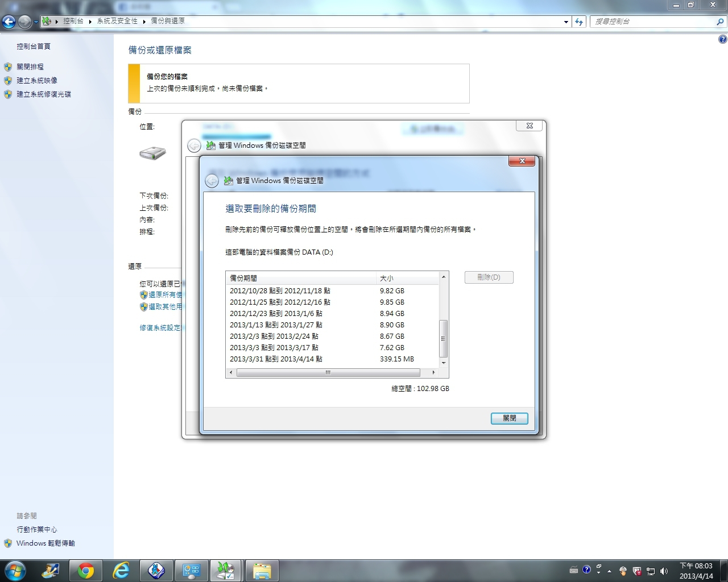Select backup period 2013/3/3 到 2013/3/17
Screen dimensions: 728x582
tap(333, 347)
